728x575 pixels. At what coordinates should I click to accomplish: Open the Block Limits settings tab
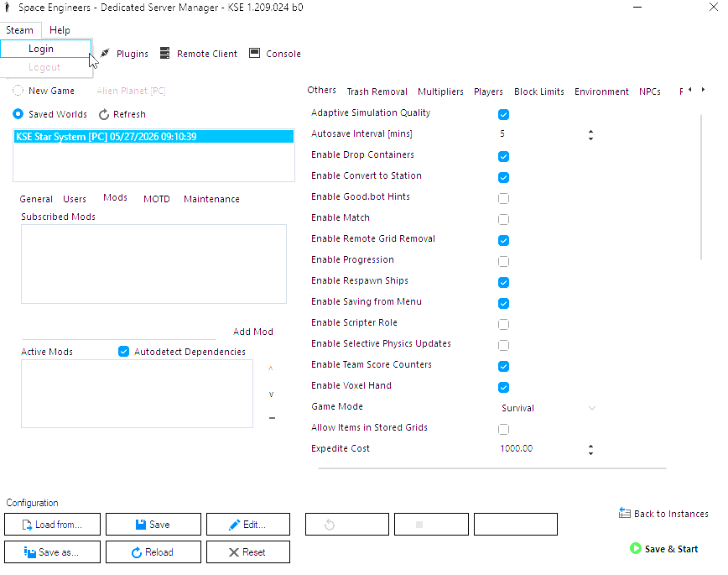(x=539, y=91)
